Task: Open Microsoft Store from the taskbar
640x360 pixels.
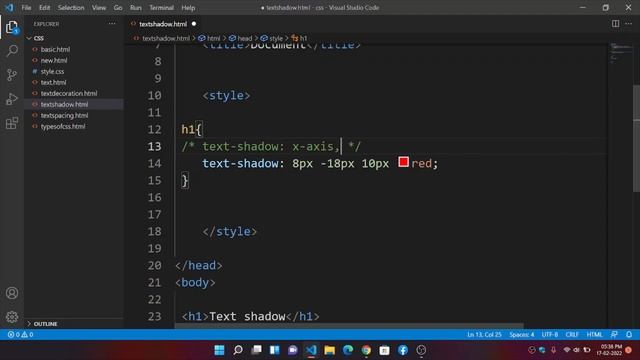Action: (384, 350)
